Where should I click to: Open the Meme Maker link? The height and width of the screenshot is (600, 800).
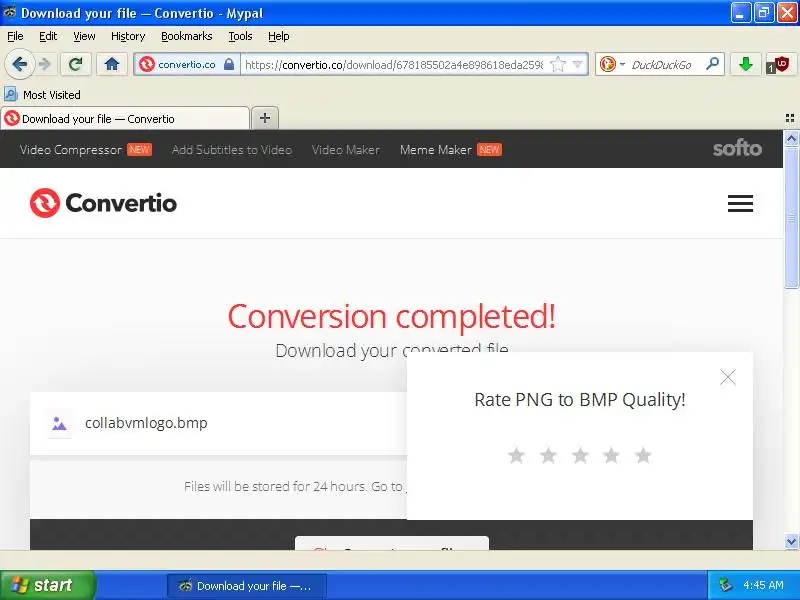pos(436,149)
